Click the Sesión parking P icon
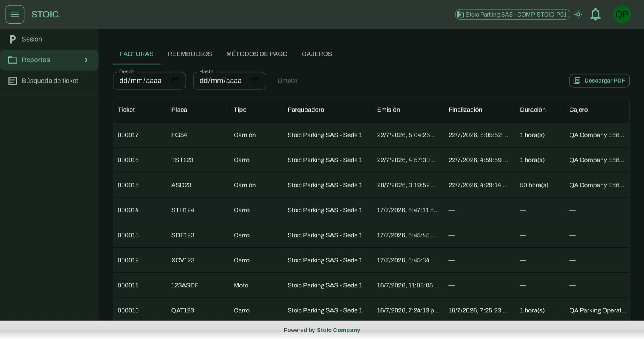The width and height of the screenshot is (644, 339). point(12,39)
